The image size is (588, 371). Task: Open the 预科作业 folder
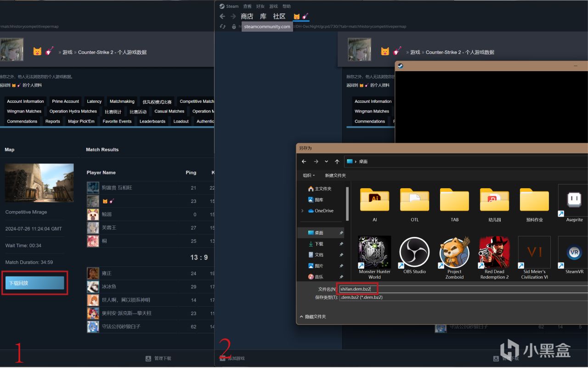pyautogui.click(x=534, y=205)
